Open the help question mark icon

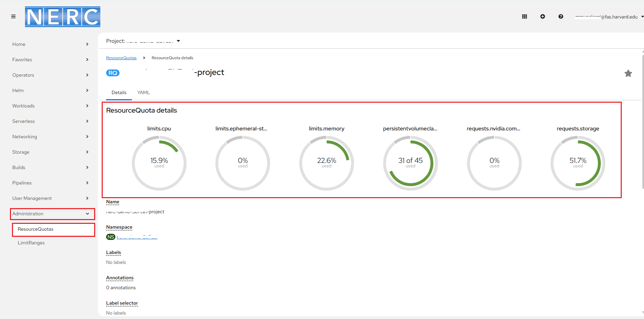[x=560, y=16]
